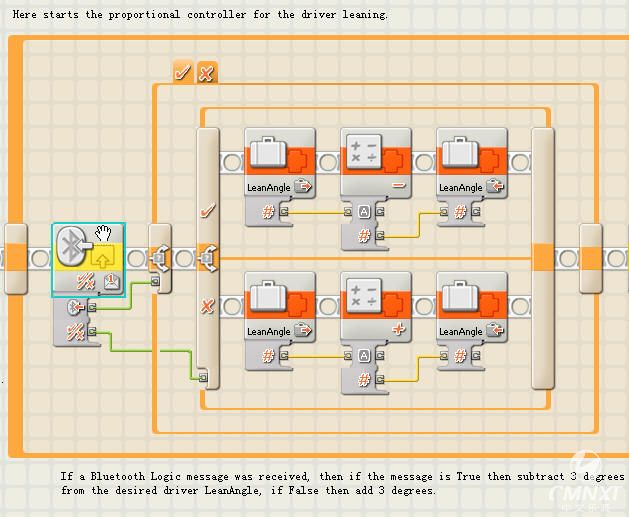Switch to the True (checkmark) tab of outer switch
The image size is (629, 517).
183,73
